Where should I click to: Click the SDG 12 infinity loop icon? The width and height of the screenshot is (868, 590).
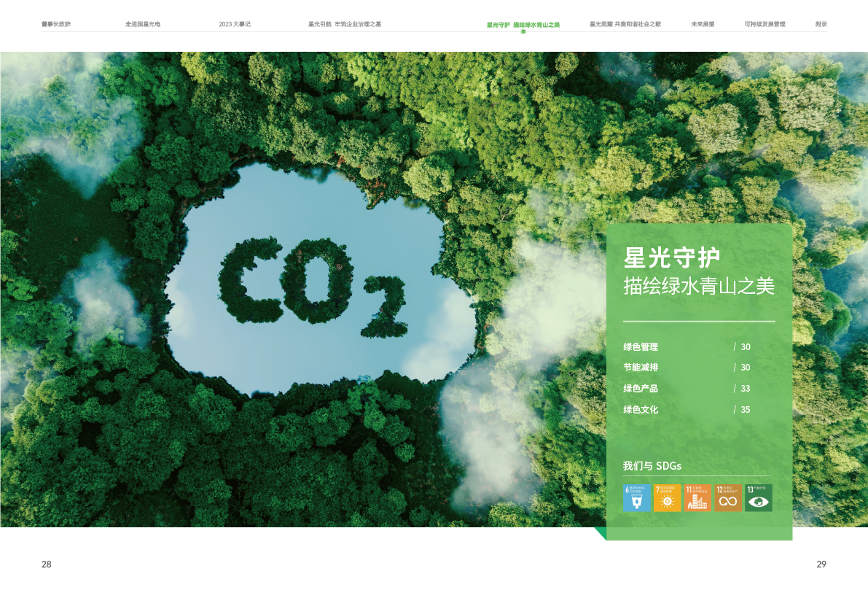pyautogui.click(x=728, y=497)
